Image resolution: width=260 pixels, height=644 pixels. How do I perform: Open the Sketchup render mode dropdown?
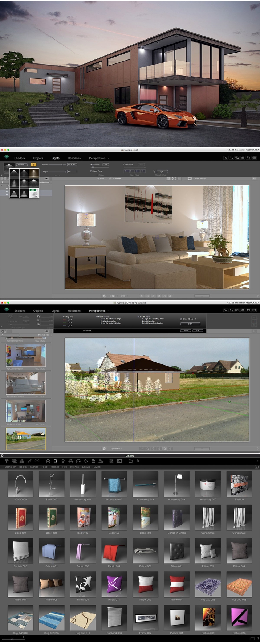tap(121, 178)
